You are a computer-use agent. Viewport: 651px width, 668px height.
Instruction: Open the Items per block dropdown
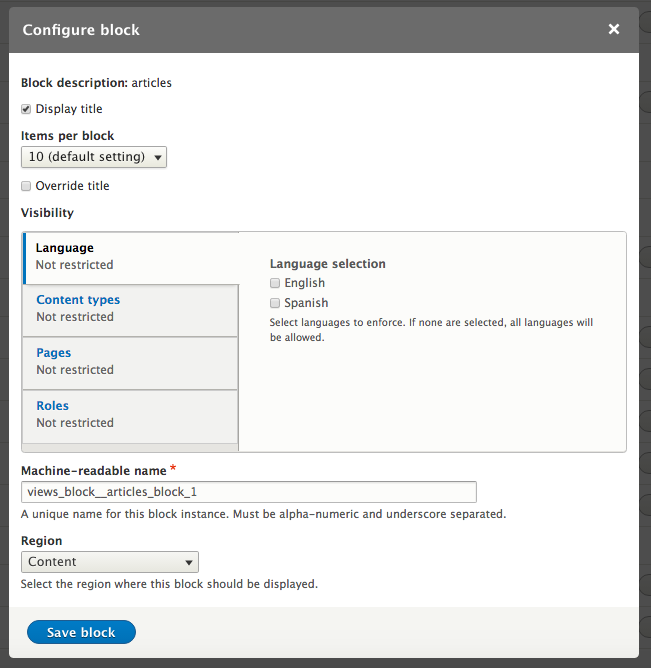pyautogui.click(x=94, y=157)
